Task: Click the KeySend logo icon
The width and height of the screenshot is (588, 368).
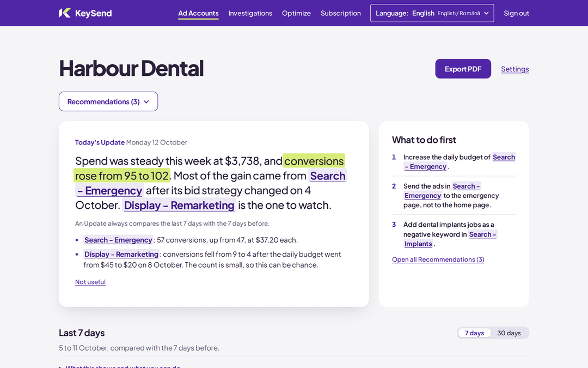Action: click(64, 13)
